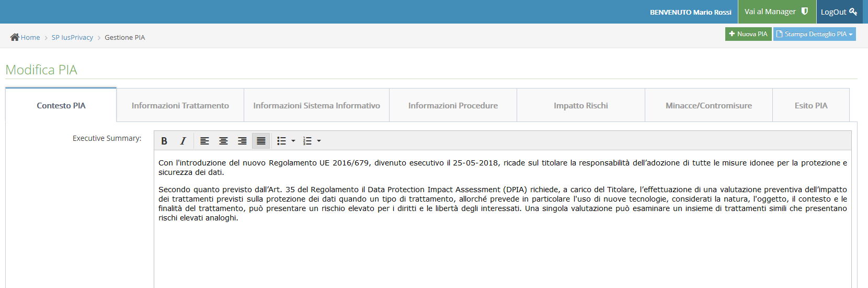Toggle justified text alignment
The image size is (868, 288).
(261, 141)
